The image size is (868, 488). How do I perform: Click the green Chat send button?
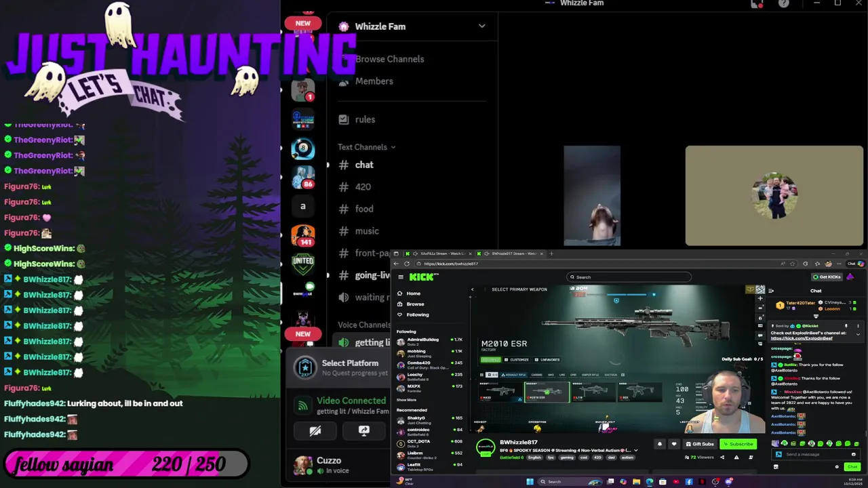coord(852,466)
